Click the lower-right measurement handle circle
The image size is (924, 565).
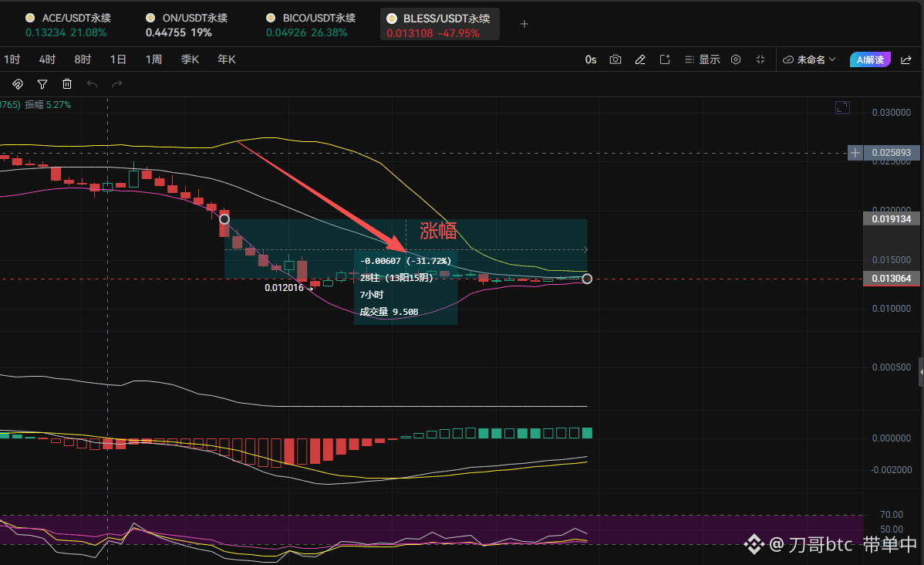[x=587, y=279]
